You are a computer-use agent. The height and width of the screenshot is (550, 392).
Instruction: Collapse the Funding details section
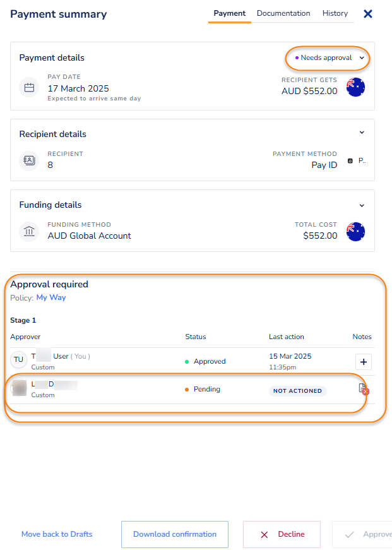coord(362,205)
